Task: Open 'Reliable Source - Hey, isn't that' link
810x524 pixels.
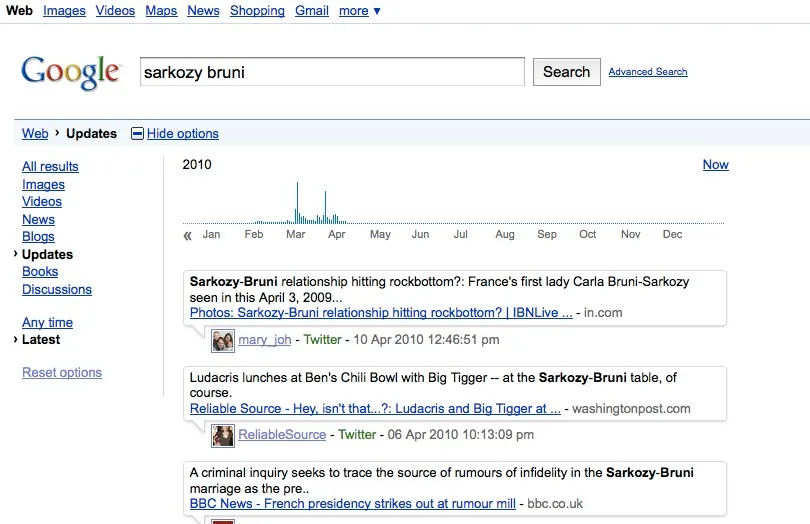Action: 375,409
